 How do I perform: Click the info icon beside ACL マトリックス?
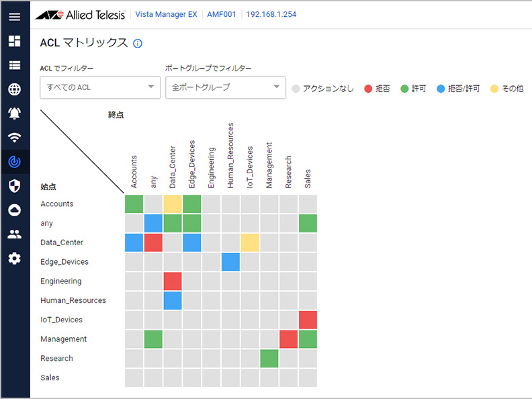click(138, 44)
